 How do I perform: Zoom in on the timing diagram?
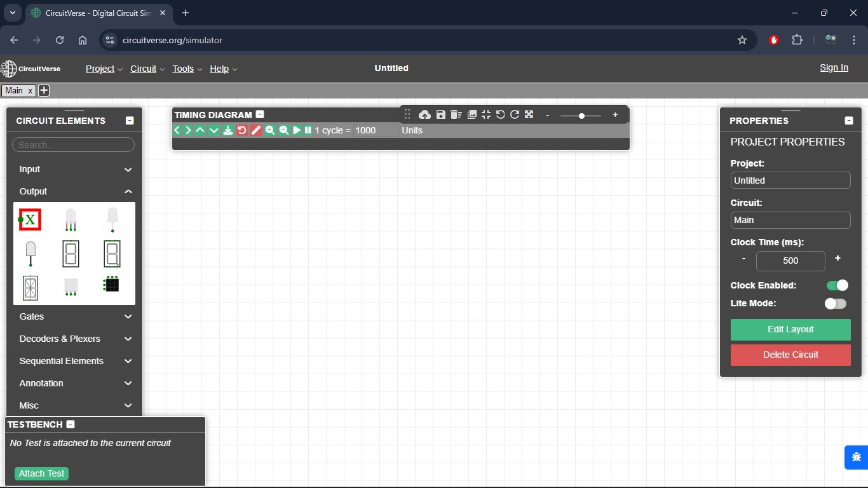pyautogui.click(x=270, y=130)
